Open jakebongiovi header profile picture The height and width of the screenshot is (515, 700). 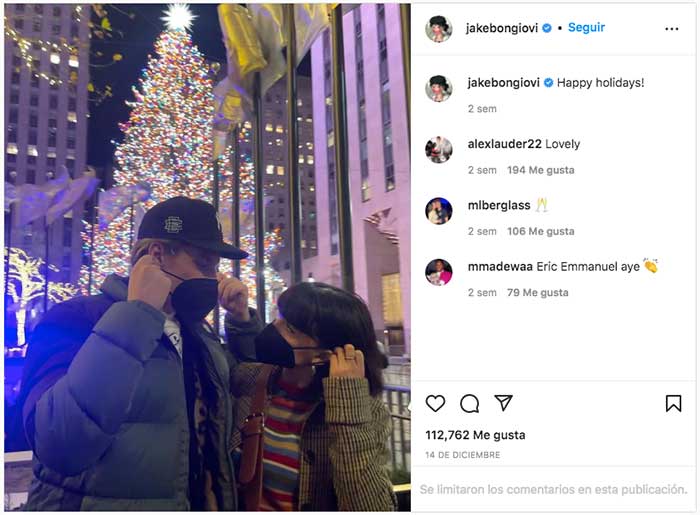coord(438,29)
